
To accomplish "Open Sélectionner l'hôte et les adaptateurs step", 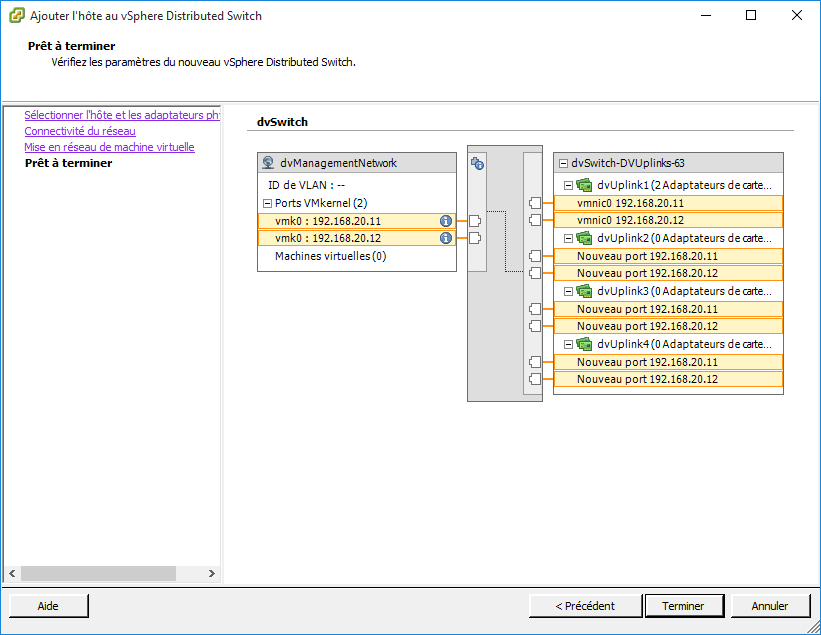I will pyautogui.click(x=121, y=115).
